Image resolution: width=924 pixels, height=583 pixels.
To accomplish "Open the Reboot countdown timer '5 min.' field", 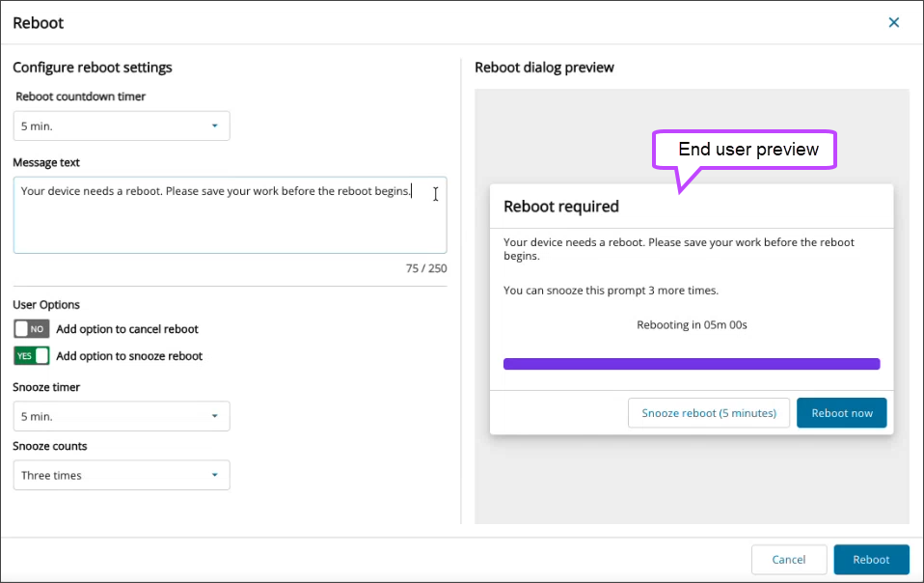I will (x=111, y=125).
